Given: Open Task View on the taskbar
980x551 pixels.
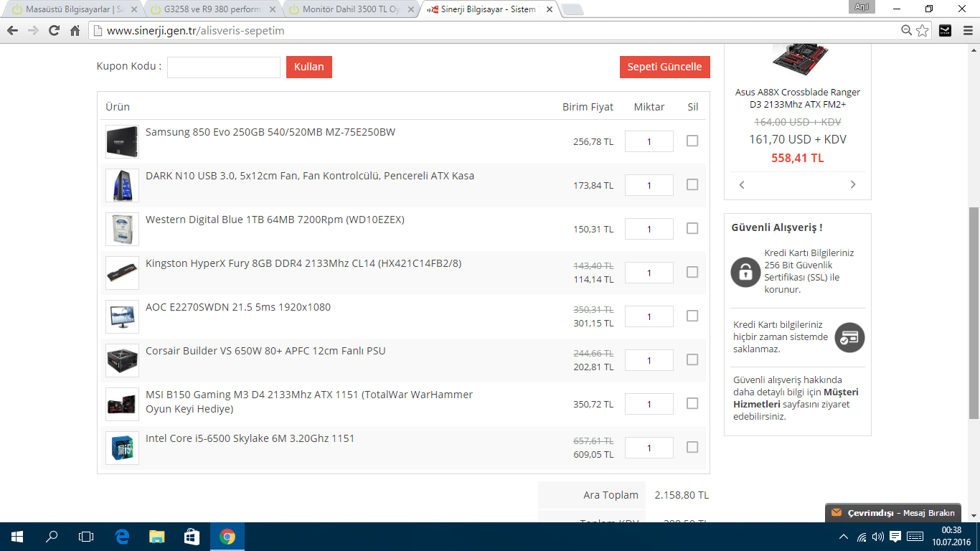Looking at the screenshot, I should pyautogui.click(x=86, y=537).
